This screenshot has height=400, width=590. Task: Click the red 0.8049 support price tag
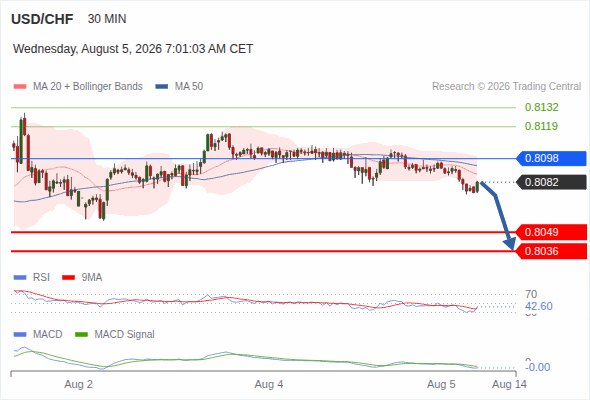(551, 232)
